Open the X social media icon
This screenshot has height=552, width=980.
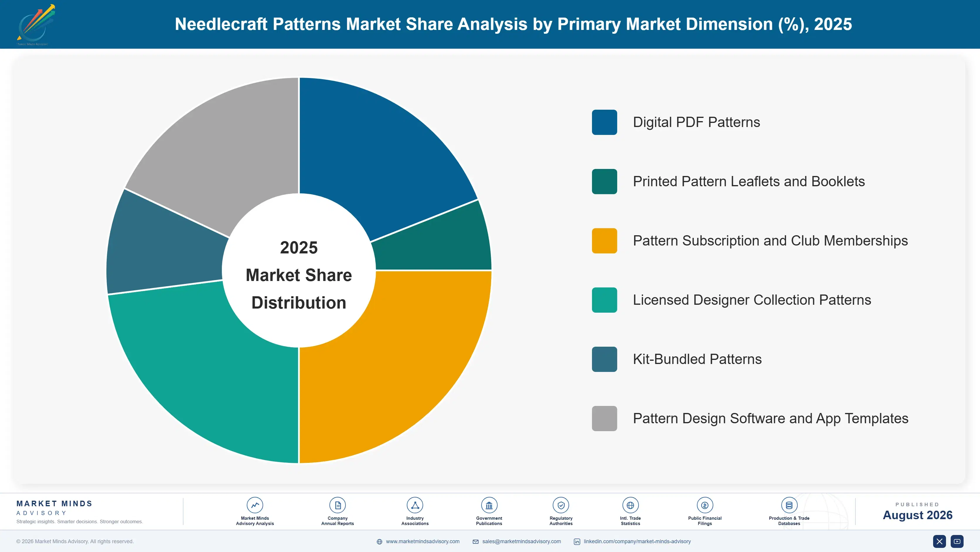point(939,541)
